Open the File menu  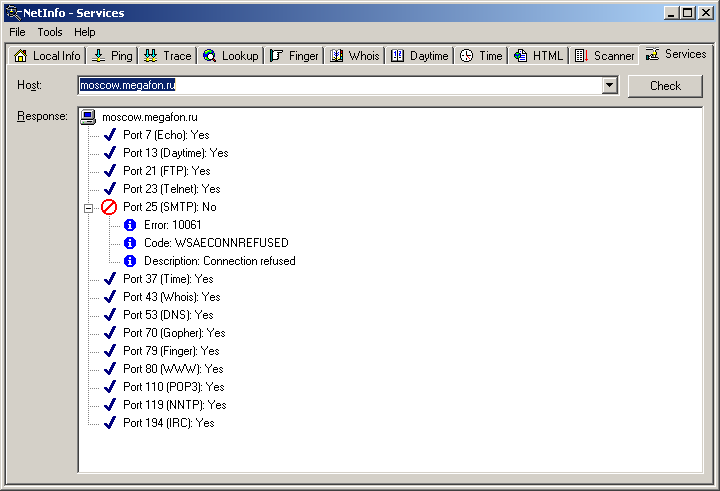17,32
